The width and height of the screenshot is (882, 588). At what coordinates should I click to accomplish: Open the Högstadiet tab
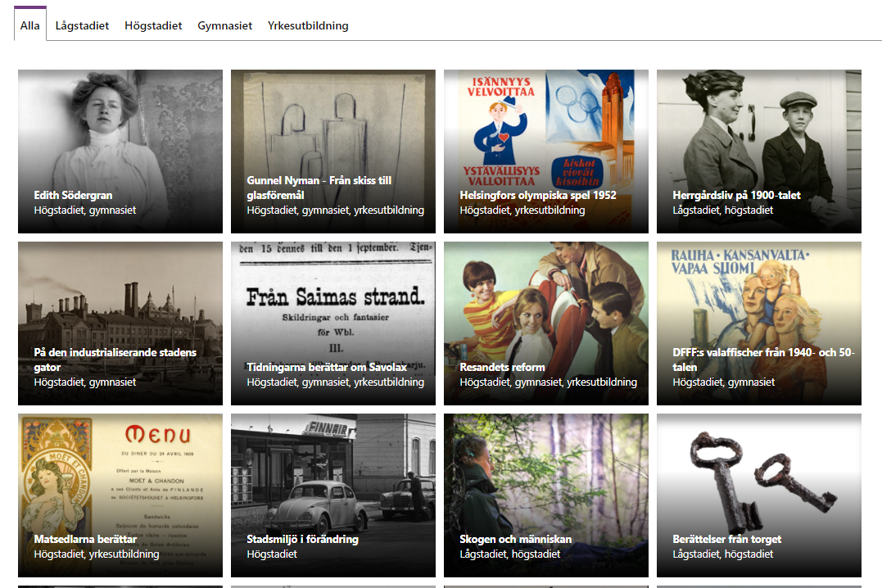tap(153, 25)
